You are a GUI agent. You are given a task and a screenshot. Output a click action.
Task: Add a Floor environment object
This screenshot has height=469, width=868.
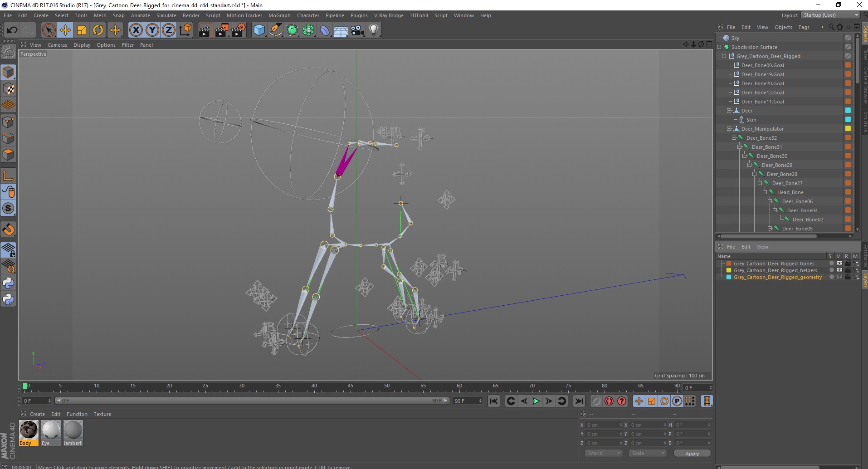point(341,30)
